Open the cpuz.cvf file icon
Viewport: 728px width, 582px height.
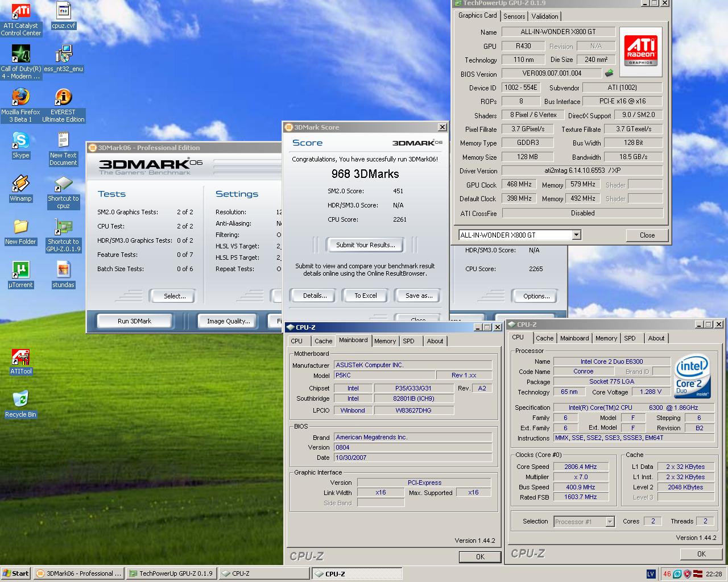(x=63, y=16)
